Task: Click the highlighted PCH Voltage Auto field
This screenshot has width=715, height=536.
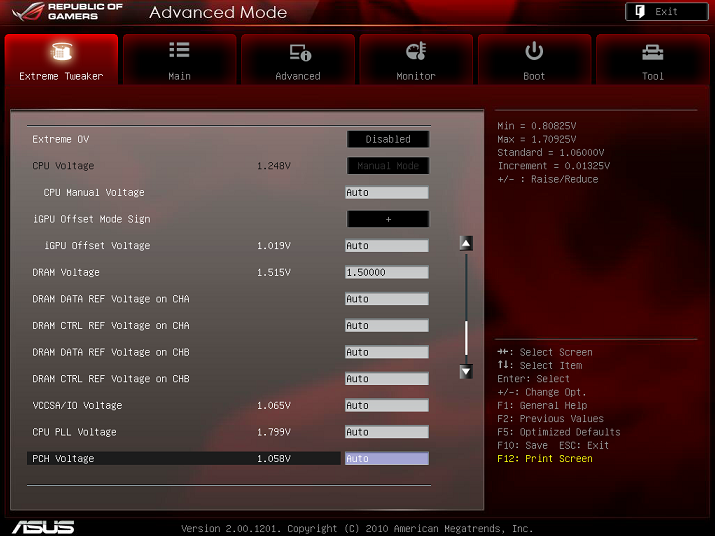Action: click(x=387, y=458)
